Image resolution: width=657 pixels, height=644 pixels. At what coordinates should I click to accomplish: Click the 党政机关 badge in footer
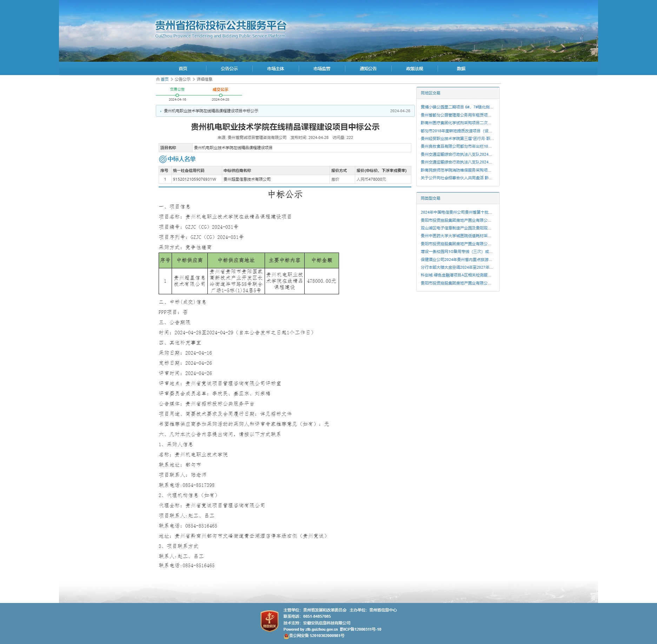(x=270, y=620)
